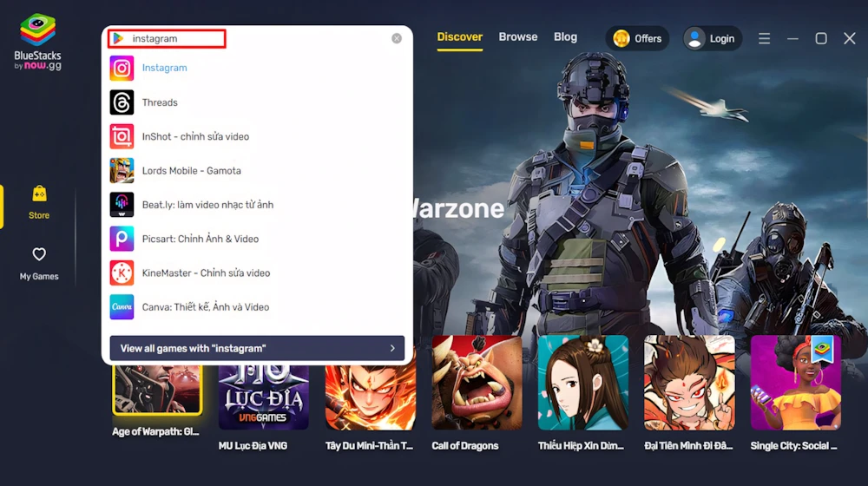Clear the search field with X icon

click(x=397, y=38)
